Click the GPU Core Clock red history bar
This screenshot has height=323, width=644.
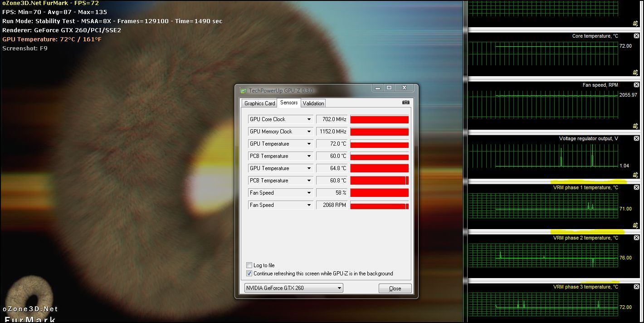pos(380,119)
